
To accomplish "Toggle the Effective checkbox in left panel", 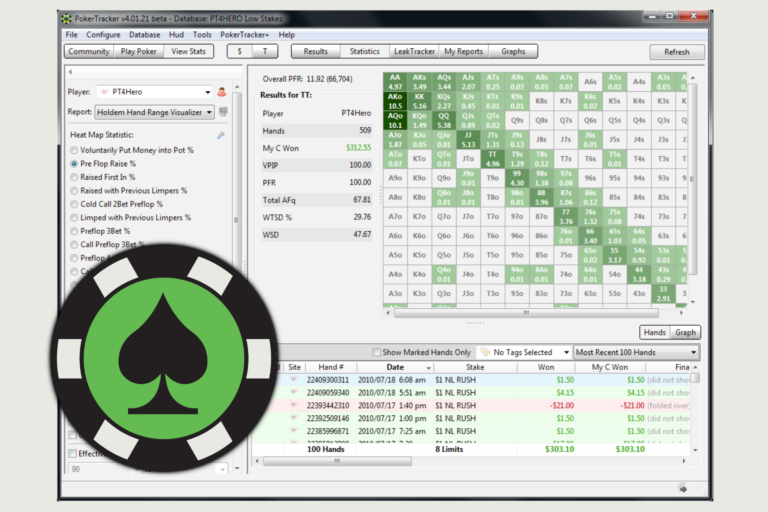I will [x=72, y=453].
